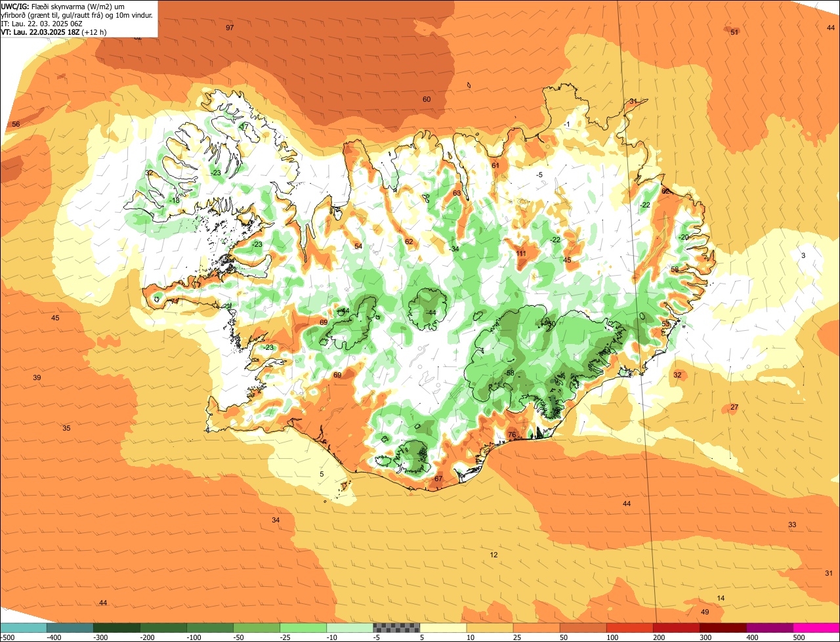Pick the legend swatch between -50 and -25
Image resolution: width=840 pixels, height=642 pixels.
tap(257, 628)
